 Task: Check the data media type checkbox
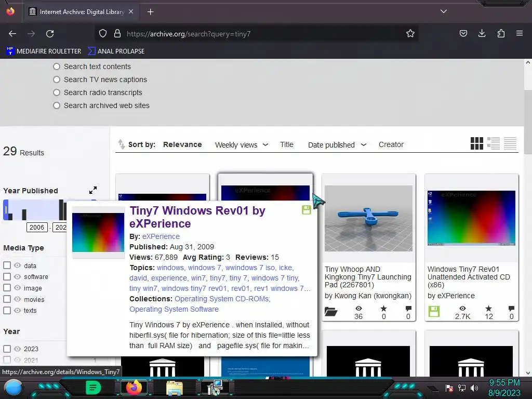pyautogui.click(x=7, y=265)
